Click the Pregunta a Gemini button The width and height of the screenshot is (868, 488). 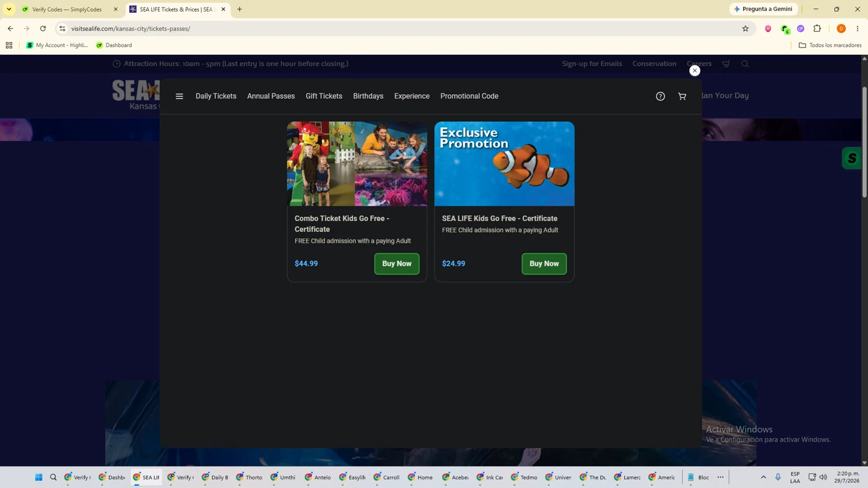[764, 9]
